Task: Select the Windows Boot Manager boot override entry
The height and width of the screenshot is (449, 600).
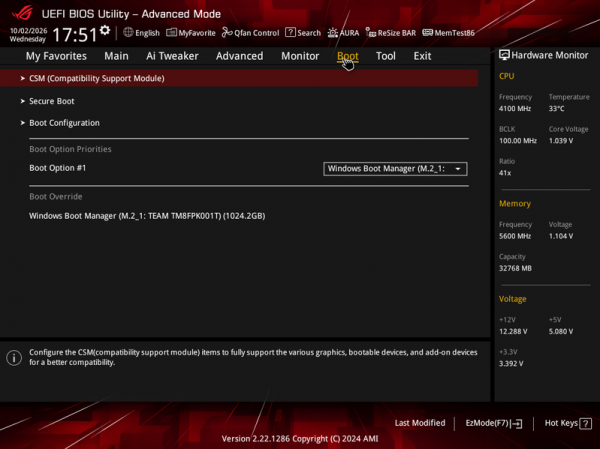Action: [x=147, y=216]
